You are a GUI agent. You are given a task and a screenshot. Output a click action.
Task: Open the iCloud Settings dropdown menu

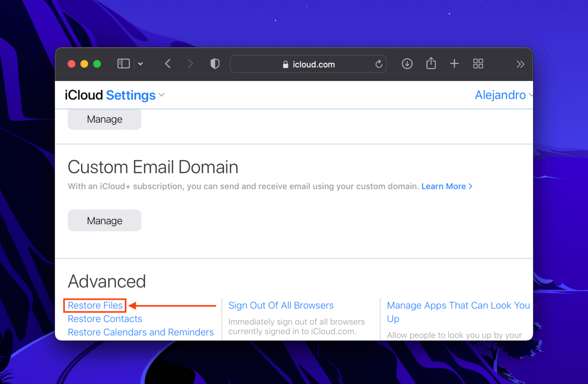pyautogui.click(x=115, y=95)
